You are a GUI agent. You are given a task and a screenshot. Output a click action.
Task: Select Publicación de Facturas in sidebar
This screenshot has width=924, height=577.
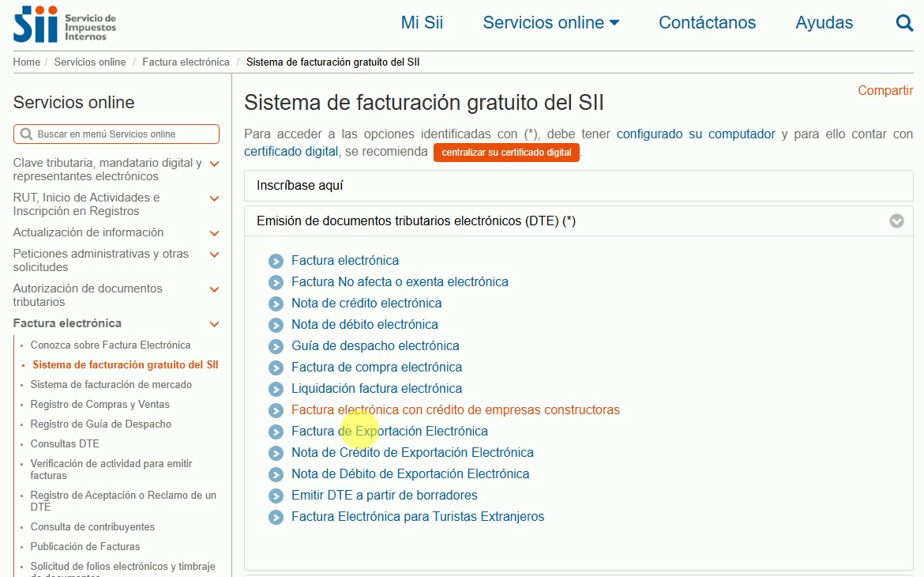point(85,546)
